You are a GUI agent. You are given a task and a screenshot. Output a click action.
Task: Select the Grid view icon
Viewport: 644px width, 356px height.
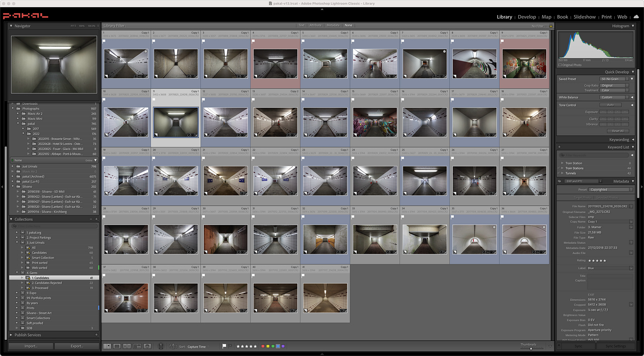(106, 346)
